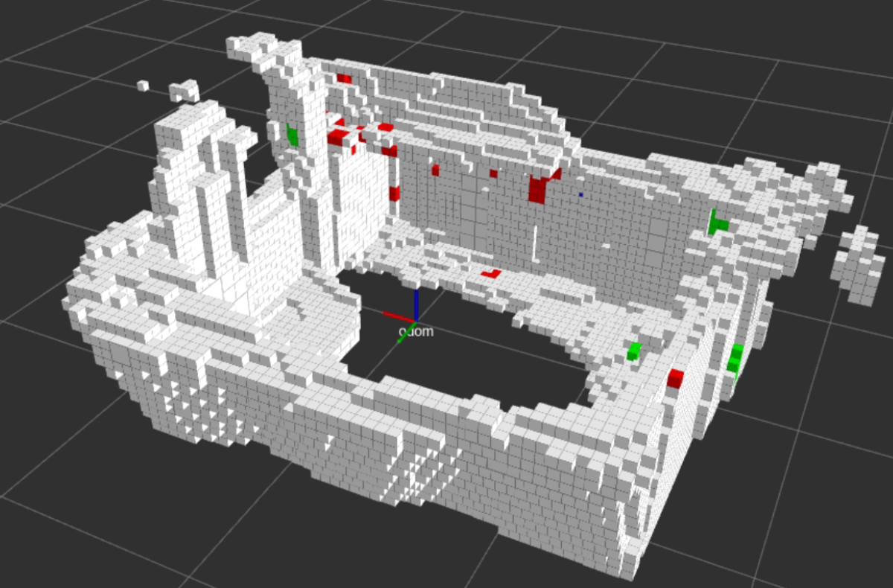Viewport: 893px width, 588px height.
Task: Select the green voxel stack on far-right outer wall
Action: pos(736,359)
